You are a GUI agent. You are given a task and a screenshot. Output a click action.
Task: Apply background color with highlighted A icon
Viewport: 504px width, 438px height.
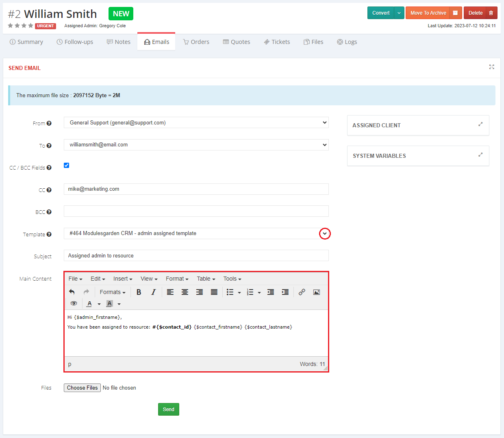[x=109, y=304]
